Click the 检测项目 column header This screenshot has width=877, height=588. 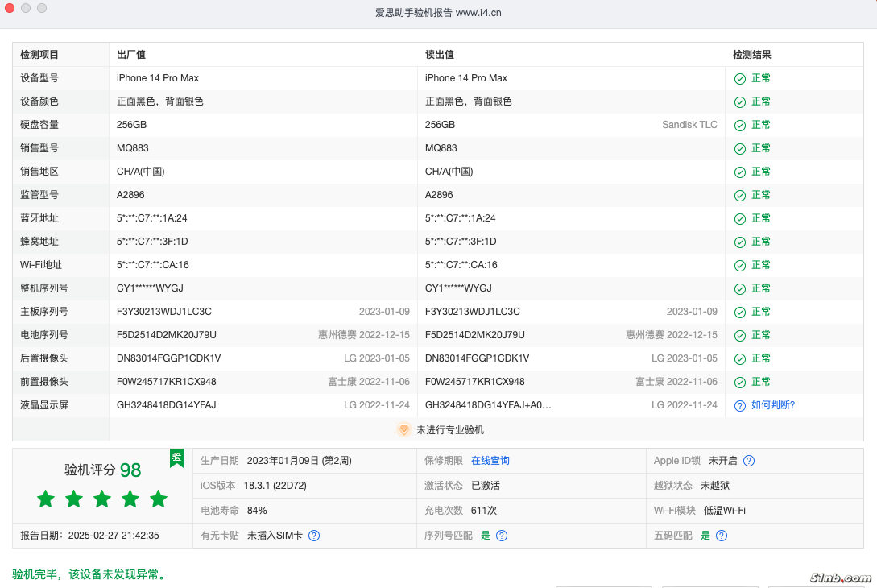tap(39, 55)
